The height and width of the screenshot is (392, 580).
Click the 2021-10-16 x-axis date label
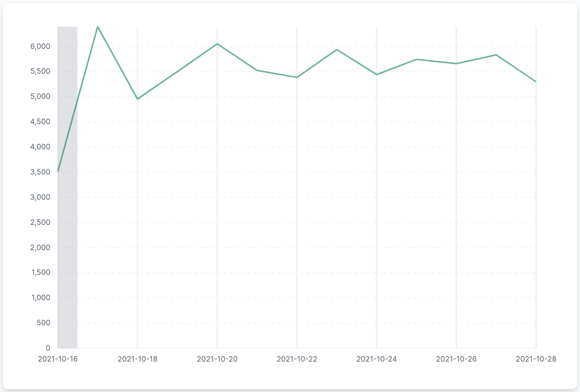point(58,359)
